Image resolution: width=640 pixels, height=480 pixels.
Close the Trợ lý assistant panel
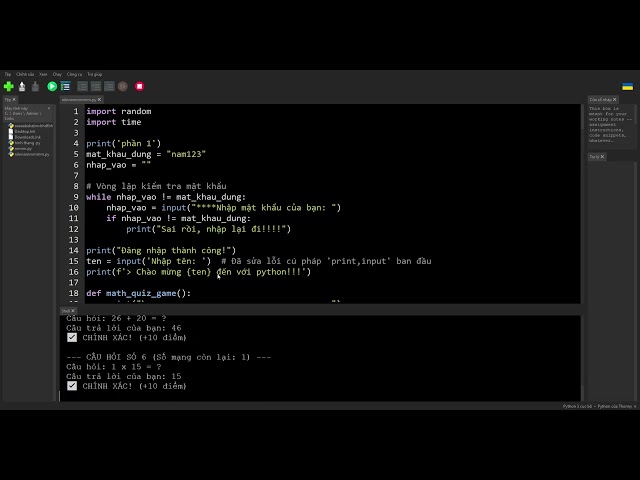tap(602, 157)
